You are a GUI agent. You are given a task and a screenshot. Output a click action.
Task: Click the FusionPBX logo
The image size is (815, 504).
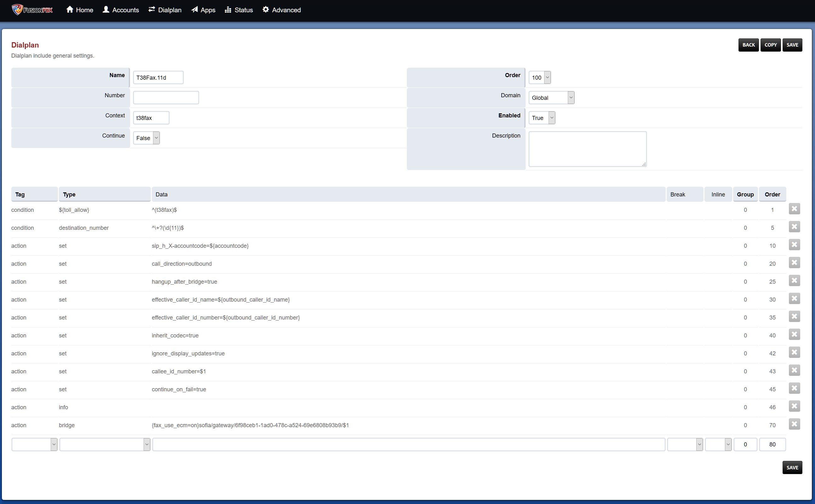(x=32, y=10)
